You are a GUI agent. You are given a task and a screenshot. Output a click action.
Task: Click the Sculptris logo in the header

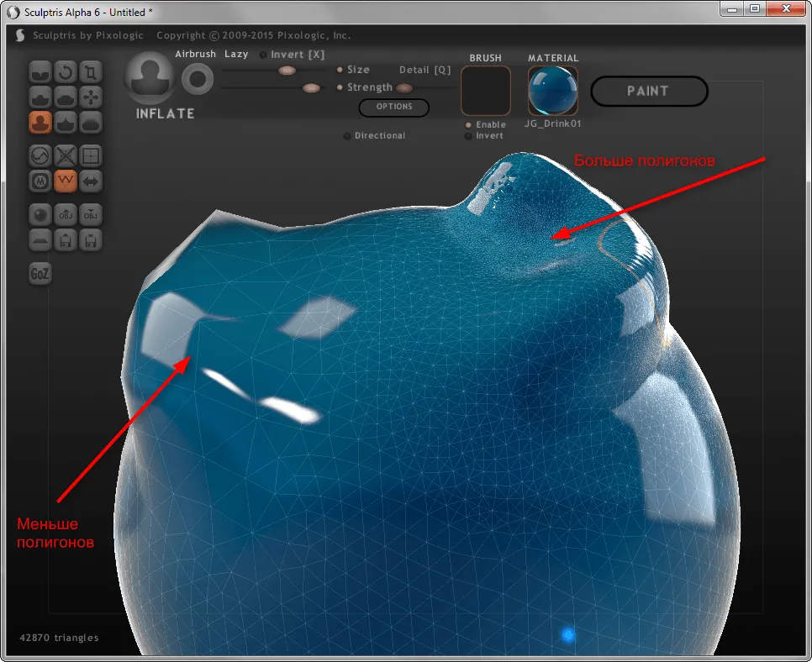pyautogui.click(x=20, y=36)
